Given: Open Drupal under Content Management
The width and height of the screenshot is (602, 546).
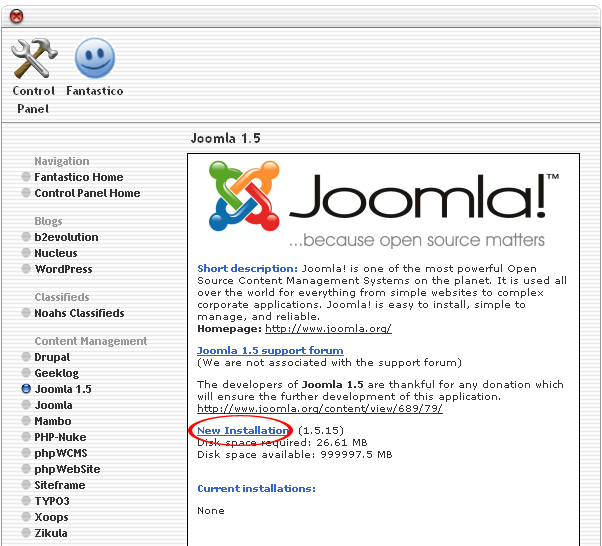Looking at the screenshot, I should click(x=52, y=357).
